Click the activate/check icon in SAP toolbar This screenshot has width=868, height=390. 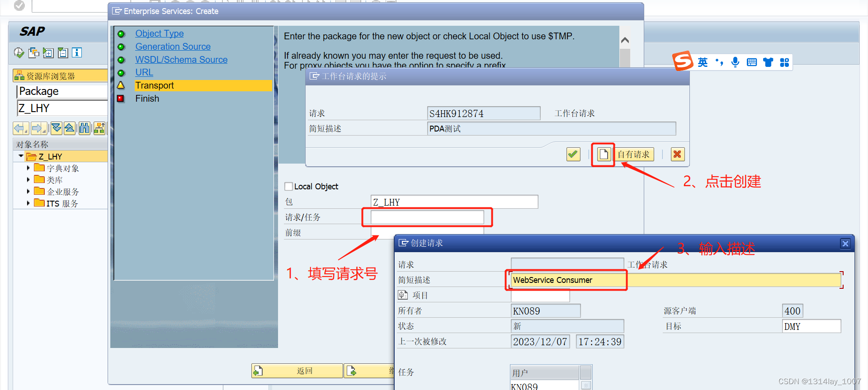[x=19, y=53]
